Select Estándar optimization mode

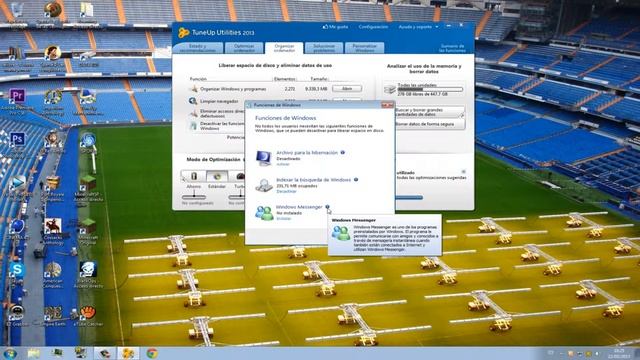[217, 176]
